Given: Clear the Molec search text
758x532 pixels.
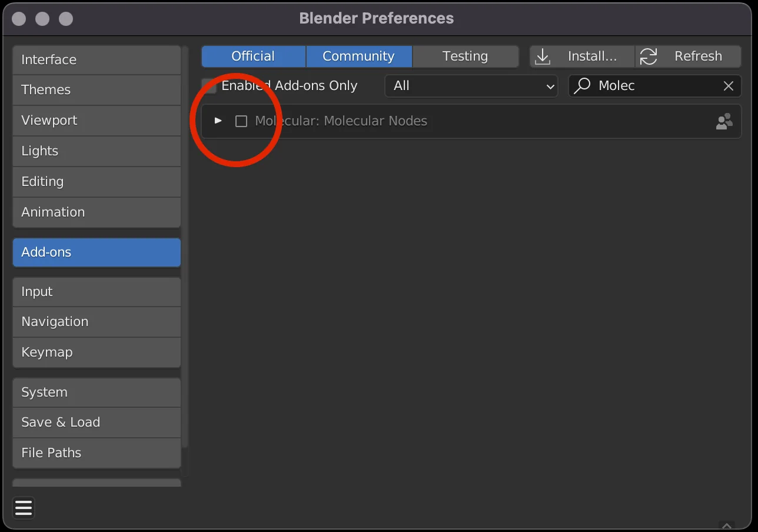Looking at the screenshot, I should [x=729, y=86].
